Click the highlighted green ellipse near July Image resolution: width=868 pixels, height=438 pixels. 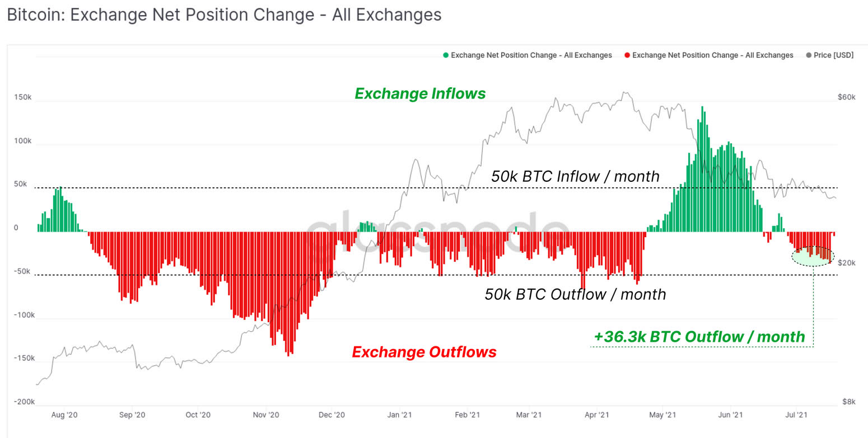813,256
